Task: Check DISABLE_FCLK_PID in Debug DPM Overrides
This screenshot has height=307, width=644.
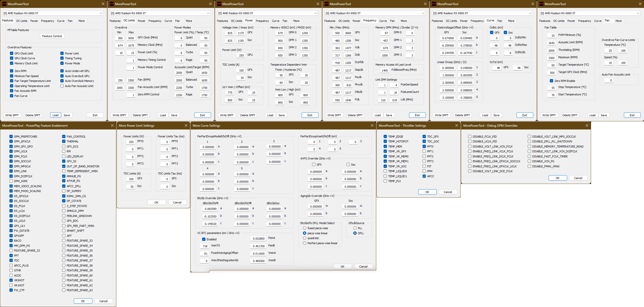Action: (x=470, y=137)
